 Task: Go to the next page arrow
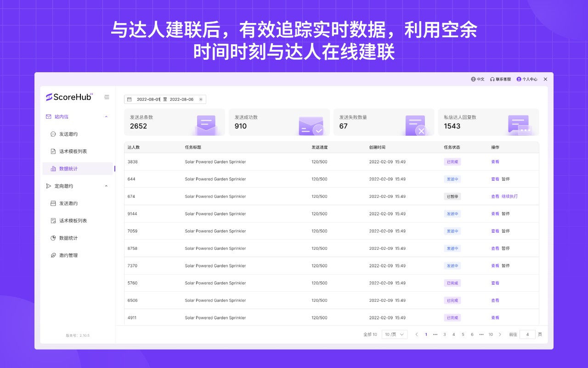tap(500, 334)
